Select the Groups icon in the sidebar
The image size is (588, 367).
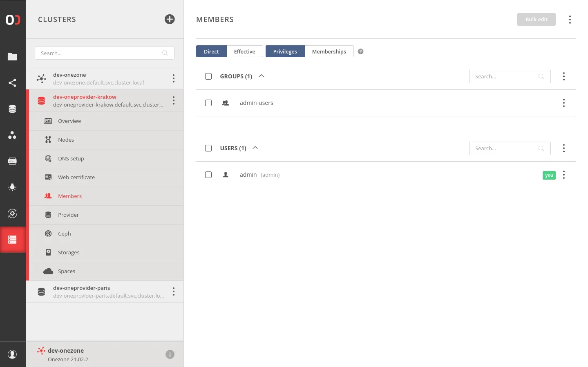point(13,135)
